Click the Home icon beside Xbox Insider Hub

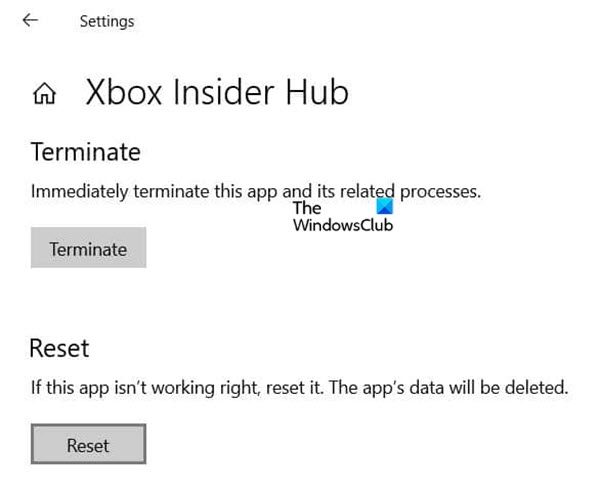pos(44,95)
